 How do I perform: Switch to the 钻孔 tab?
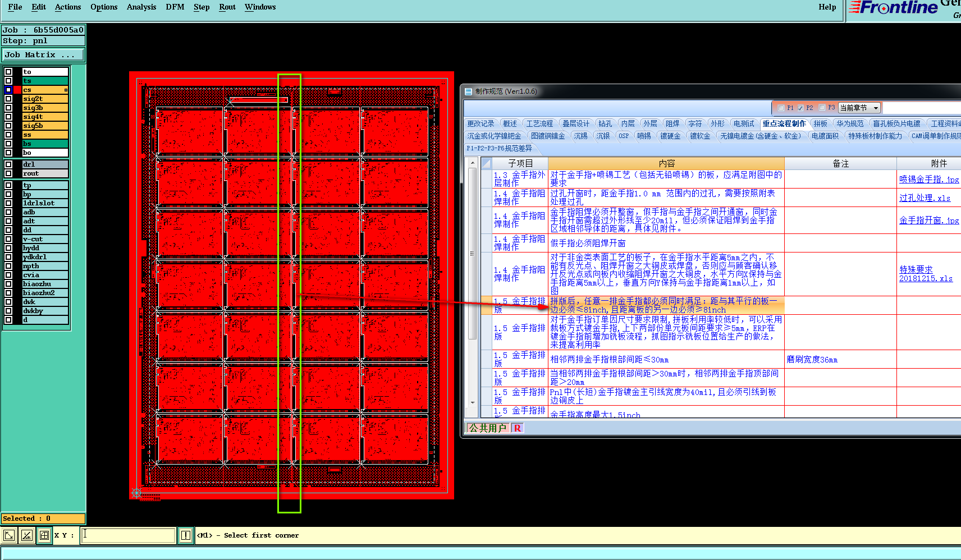click(x=605, y=123)
